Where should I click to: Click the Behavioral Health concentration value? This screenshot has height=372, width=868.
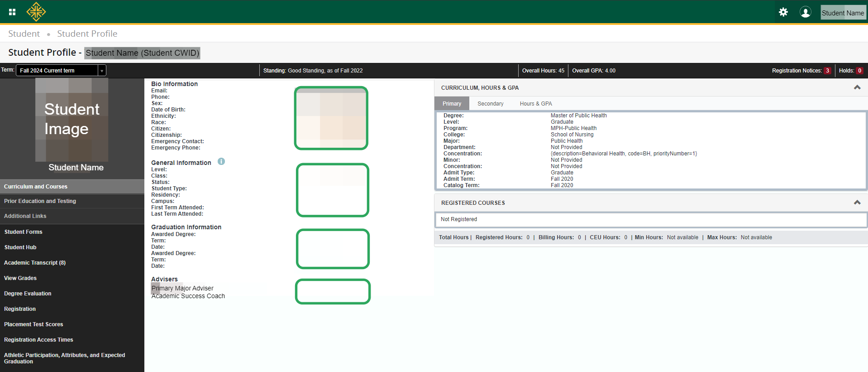[x=624, y=154]
